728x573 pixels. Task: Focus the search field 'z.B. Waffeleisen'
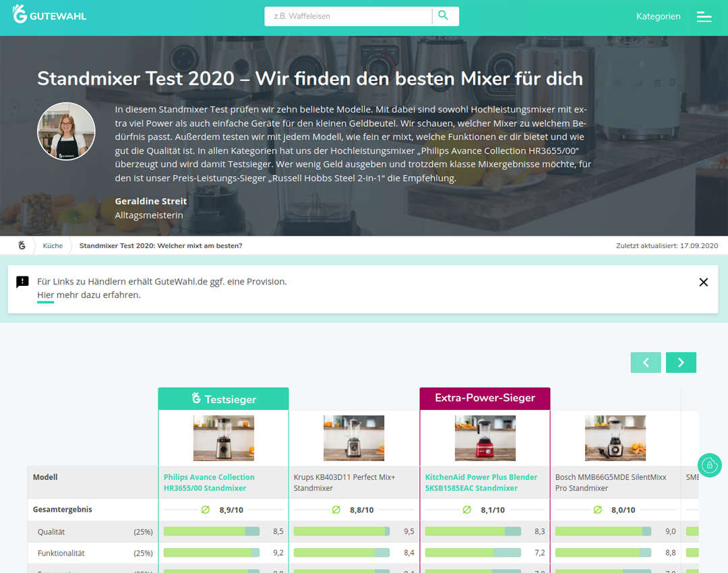[348, 16]
